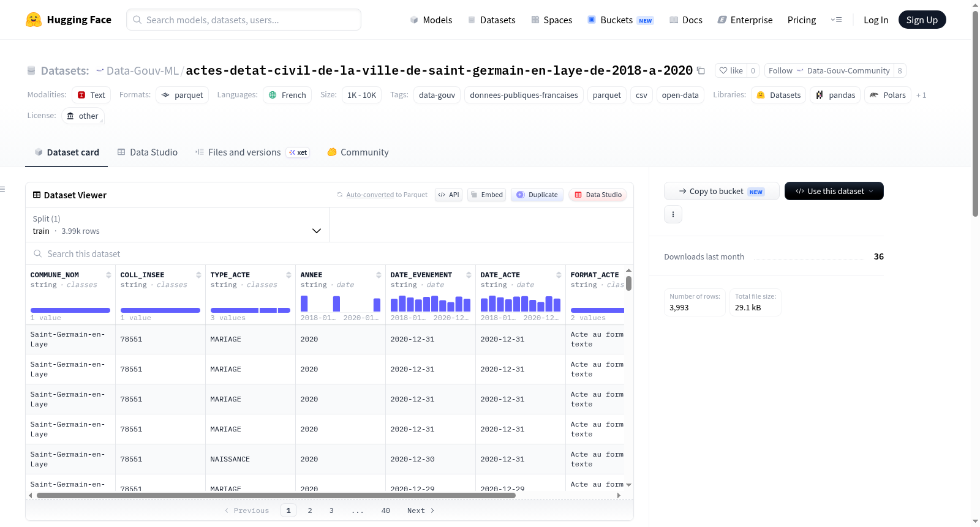
Task: Click the Auto-converted link
Action: [370, 195]
